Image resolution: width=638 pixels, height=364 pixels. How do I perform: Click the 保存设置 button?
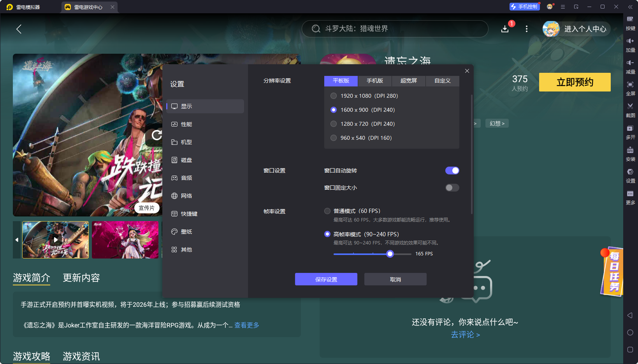(326, 279)
